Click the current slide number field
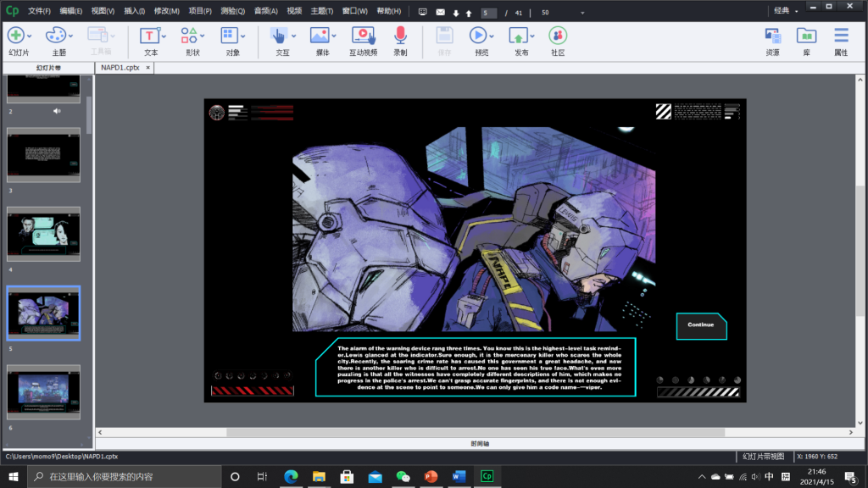 (x=488, y=13)
